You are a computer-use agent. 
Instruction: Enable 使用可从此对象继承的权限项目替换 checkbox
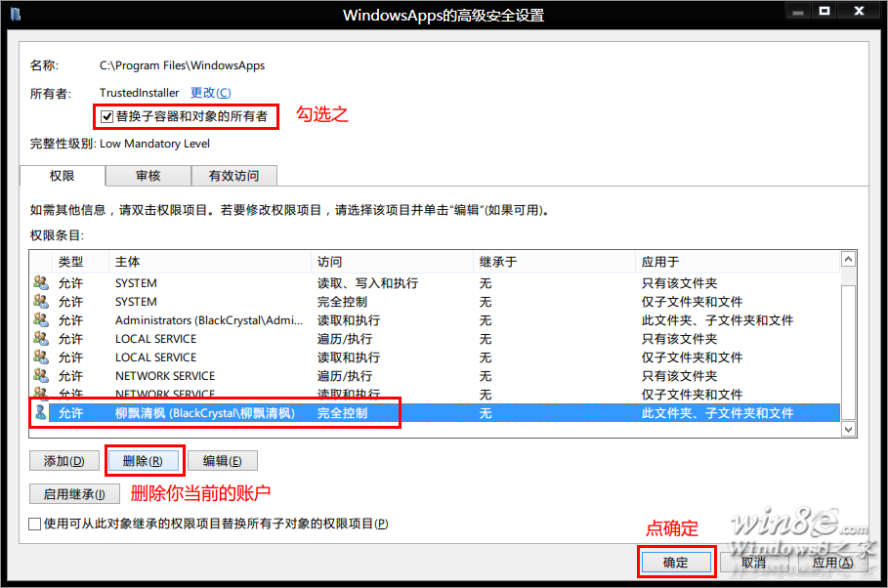pos(34,524)
